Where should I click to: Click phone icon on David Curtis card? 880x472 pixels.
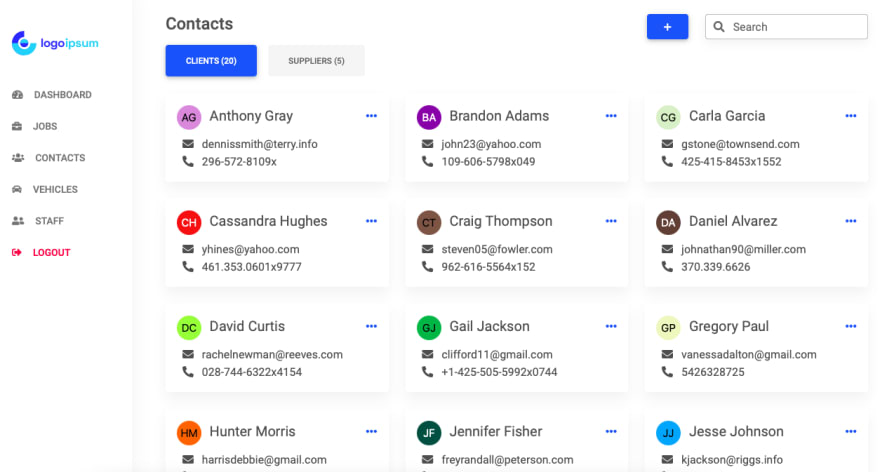tap(188, 372)
